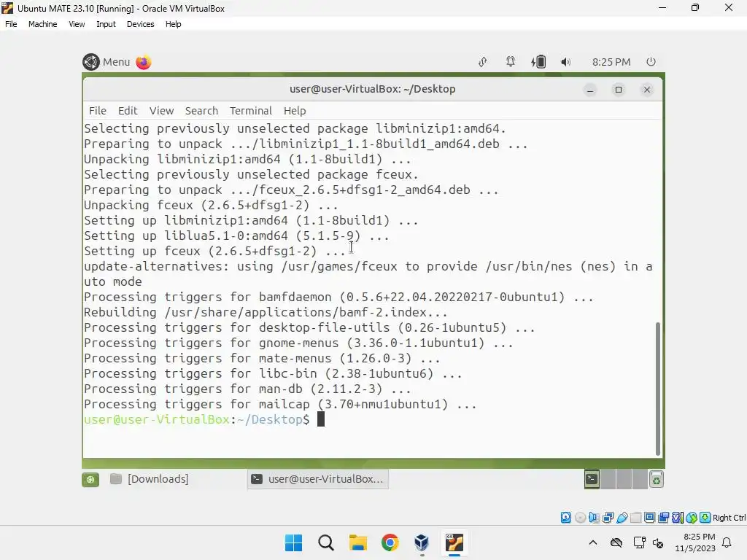Click the USB devices indicator in VirtualBox status bar
This screenshot has height=560, width=747.
(x=622, y=518)
